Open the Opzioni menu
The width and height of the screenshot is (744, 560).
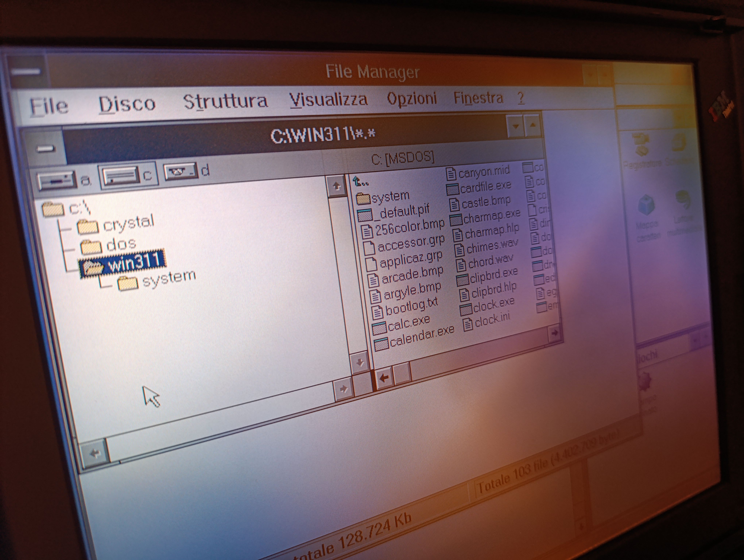click(x=412, y=98)
